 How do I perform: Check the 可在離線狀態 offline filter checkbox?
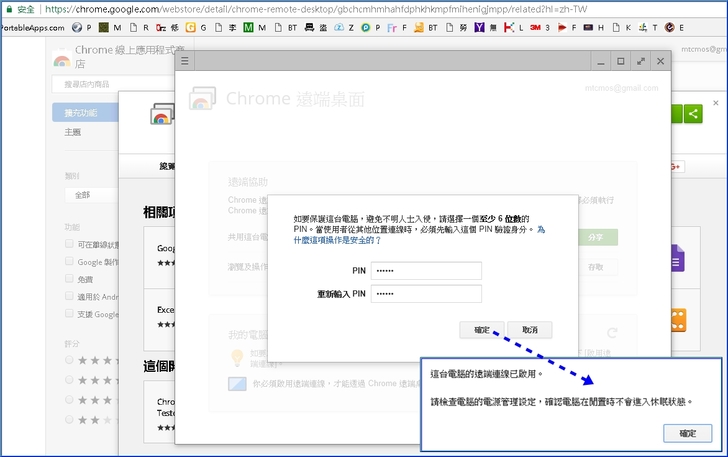(70, 244)
